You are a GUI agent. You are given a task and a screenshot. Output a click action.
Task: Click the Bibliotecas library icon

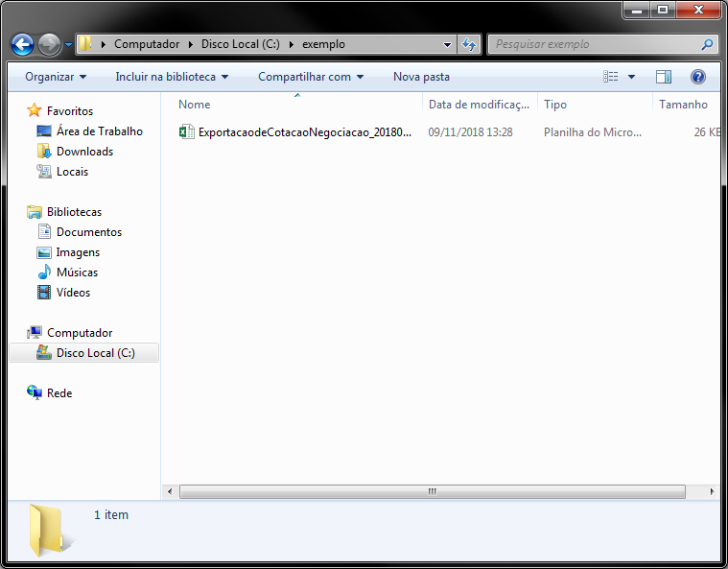34,212
